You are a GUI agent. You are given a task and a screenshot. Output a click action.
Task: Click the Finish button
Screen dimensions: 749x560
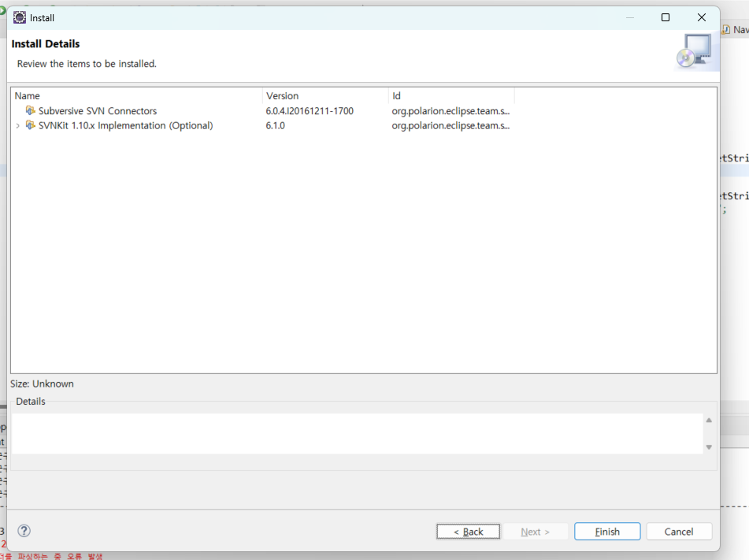[607, 532]
